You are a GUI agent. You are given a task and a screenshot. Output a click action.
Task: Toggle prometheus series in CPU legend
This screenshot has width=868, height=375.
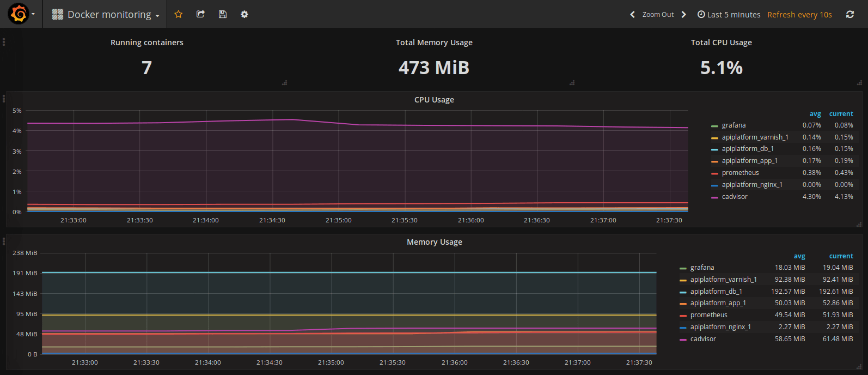740,173
